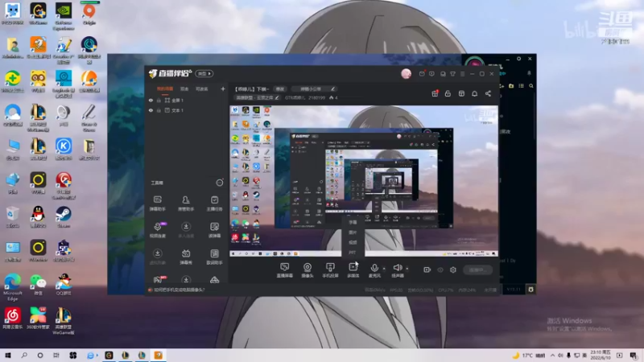Open the 弹幕秀 danmaku show tool

[x=186, y=257]
